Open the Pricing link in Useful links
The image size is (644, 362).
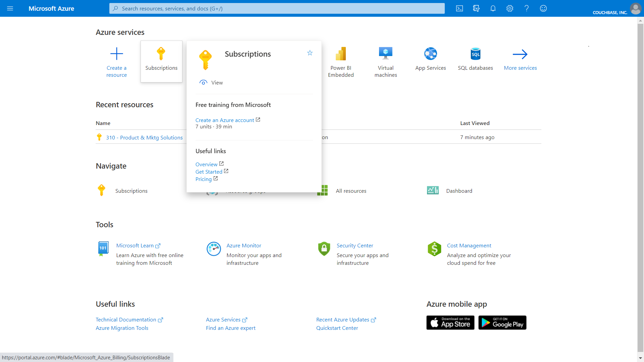pyautogui.click(x=204, y=179)
